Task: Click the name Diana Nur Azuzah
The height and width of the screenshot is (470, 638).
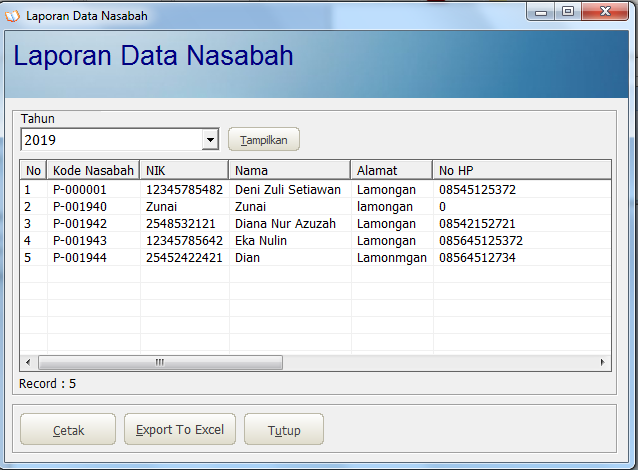Action: 285,224
